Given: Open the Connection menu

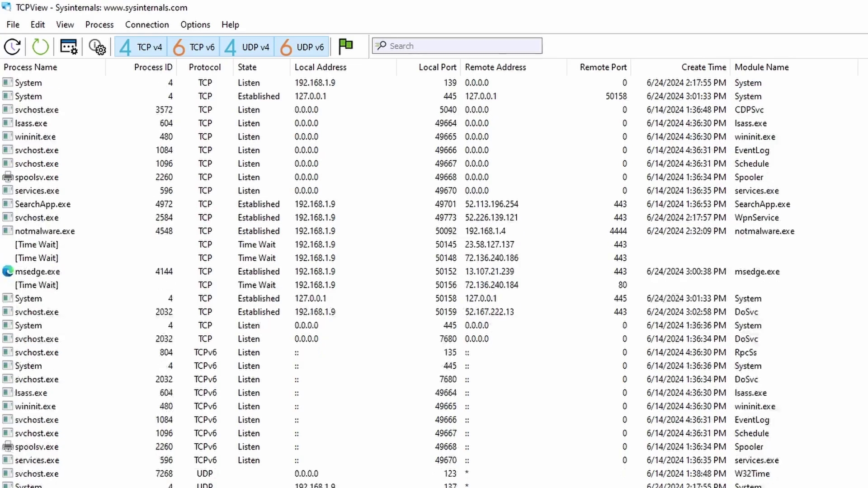Looking at the screenshot, I should coord(147,24).
